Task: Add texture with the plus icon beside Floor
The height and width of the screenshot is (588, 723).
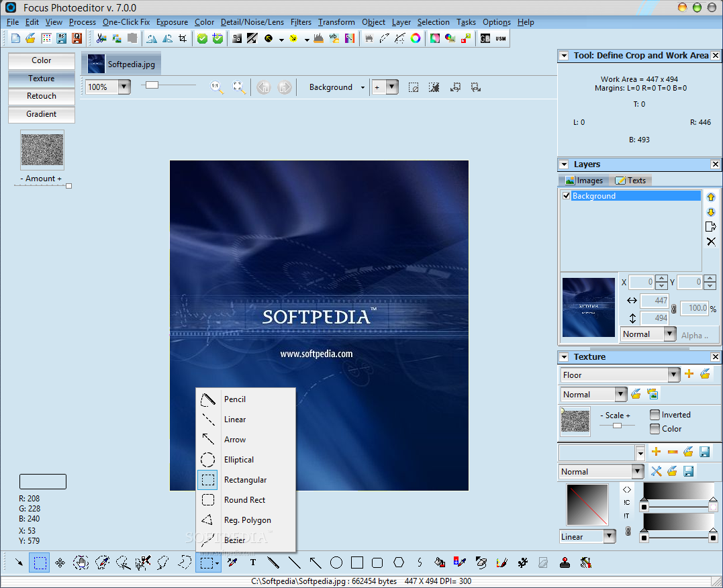Action: click(689, 374)
